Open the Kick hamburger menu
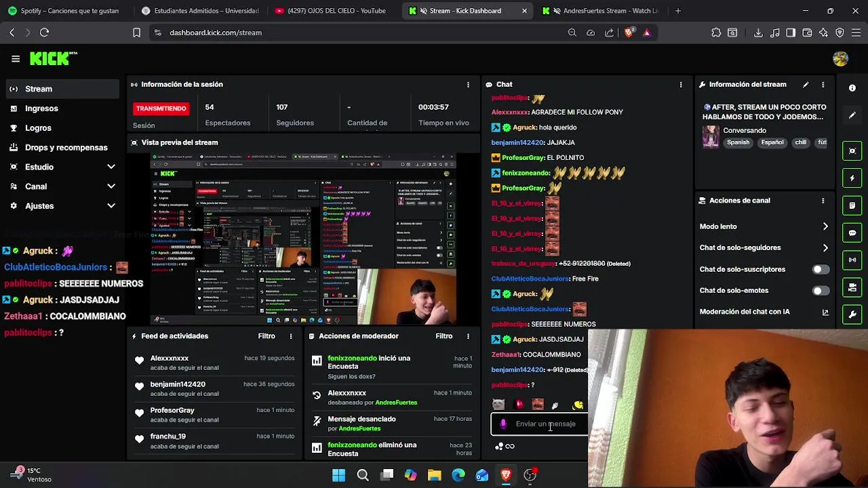The image size is (868, 488). pyautogui.click(x=16, y=59)
